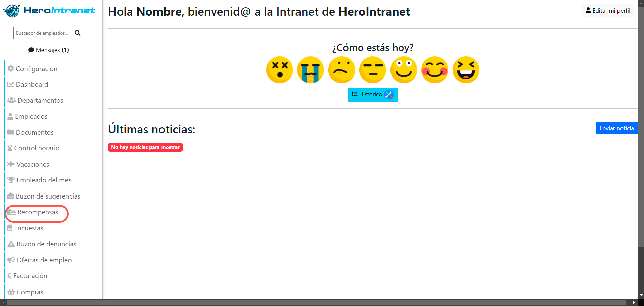644x306 pixels.
Task: Select the crying face mood emoji
Action: pos(311,70)
